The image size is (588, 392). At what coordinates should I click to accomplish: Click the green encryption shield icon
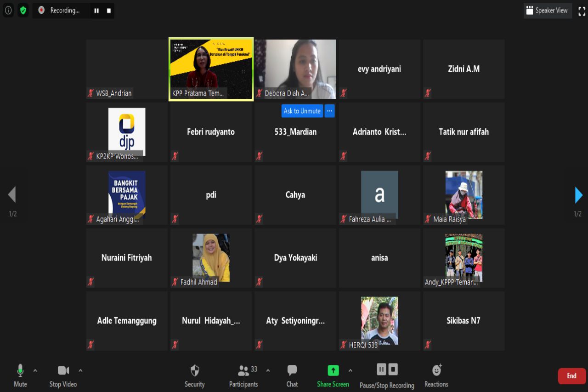pos(23,10)
